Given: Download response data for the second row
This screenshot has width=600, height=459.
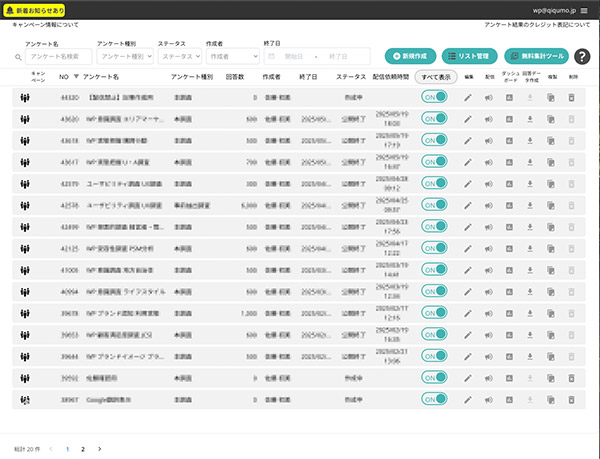Looking at the screenshot, I should (530, 120).
